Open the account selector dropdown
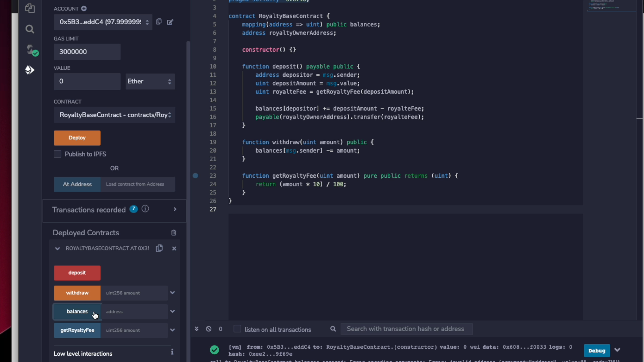The image size is (644, 362). pyautogui.click(x=103, y=22)
